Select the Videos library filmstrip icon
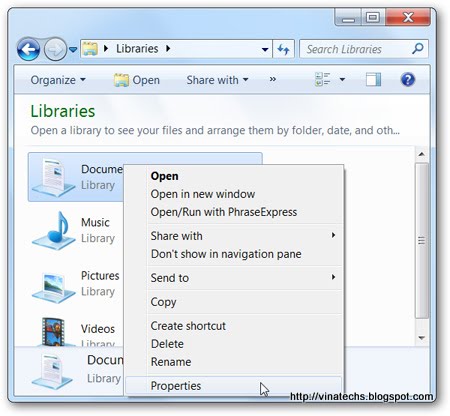This screenshot has width=450, height=416. pos(53,331)
